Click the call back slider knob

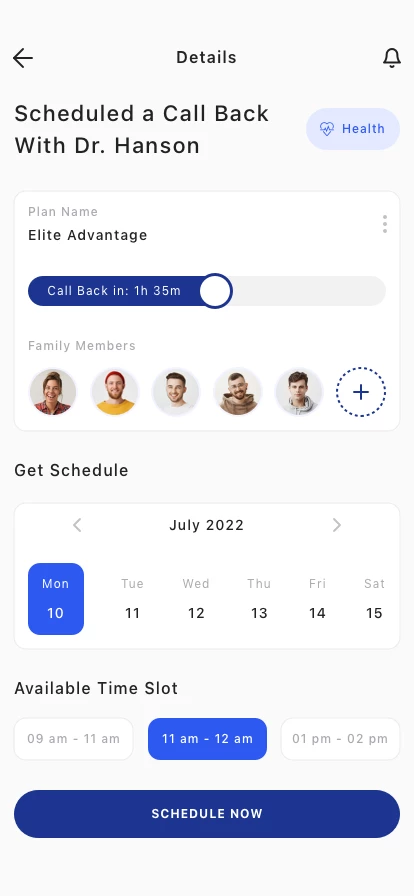216,291
